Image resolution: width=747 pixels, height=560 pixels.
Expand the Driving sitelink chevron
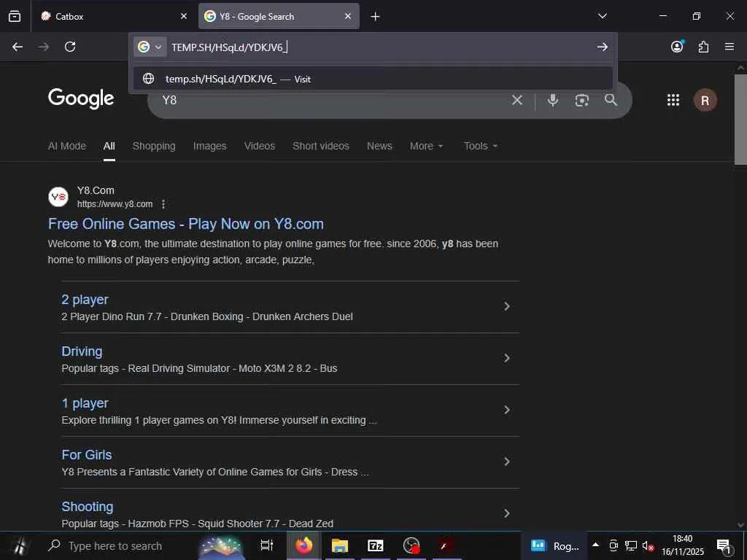tap(507, 358)
